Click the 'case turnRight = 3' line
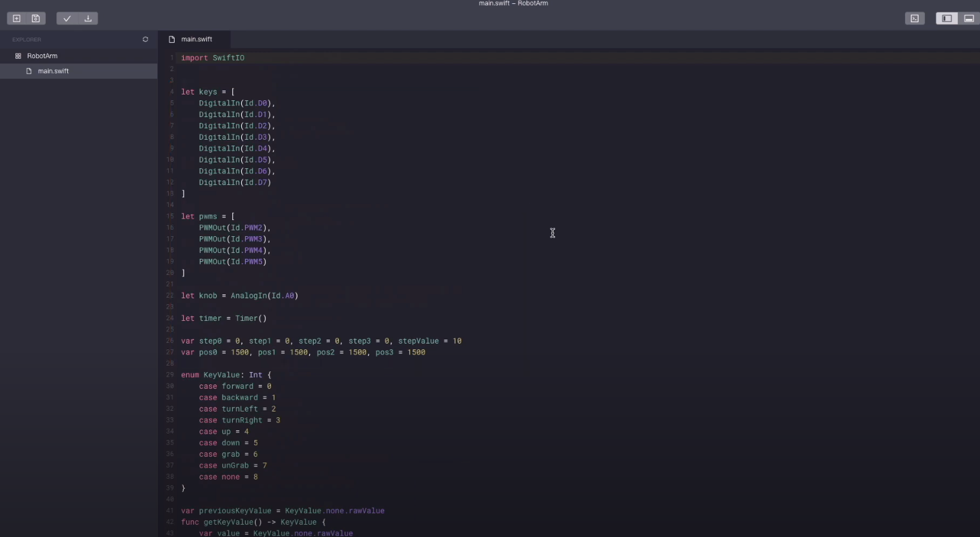 point(239,421)
